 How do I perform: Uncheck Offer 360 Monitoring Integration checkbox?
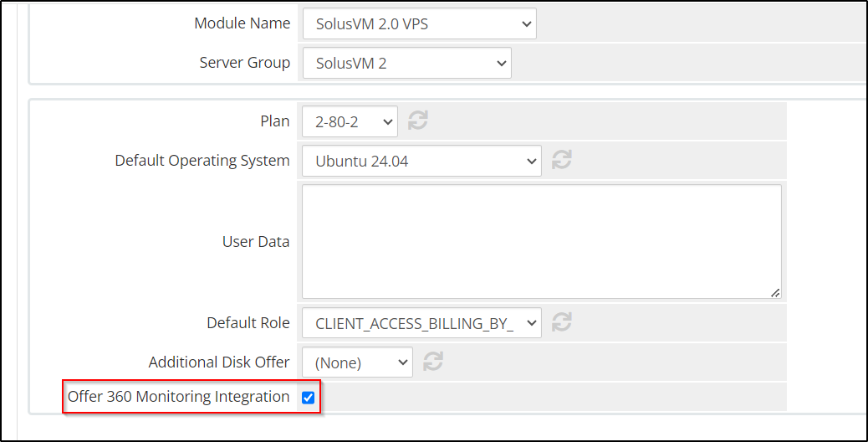[309, 397]
